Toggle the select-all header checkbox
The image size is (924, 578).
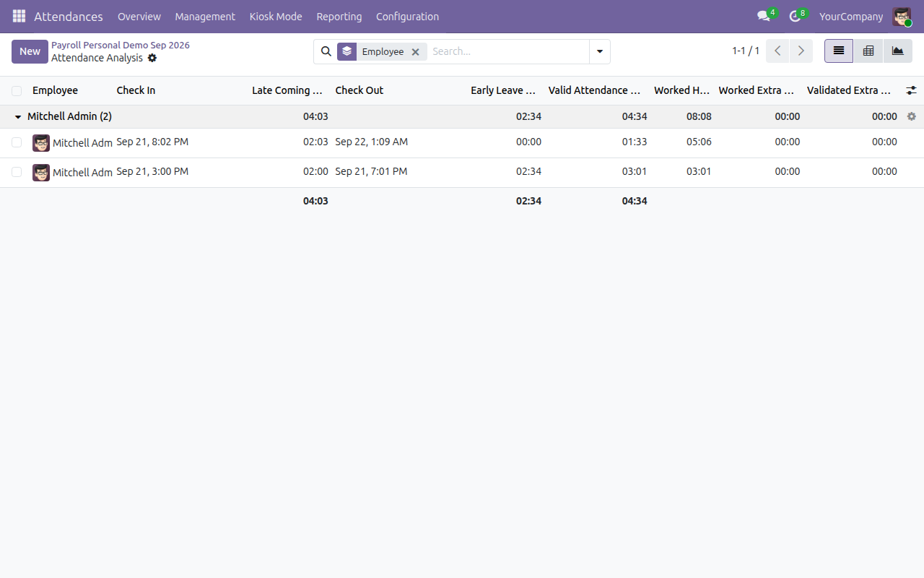click(x=17, y=91)
